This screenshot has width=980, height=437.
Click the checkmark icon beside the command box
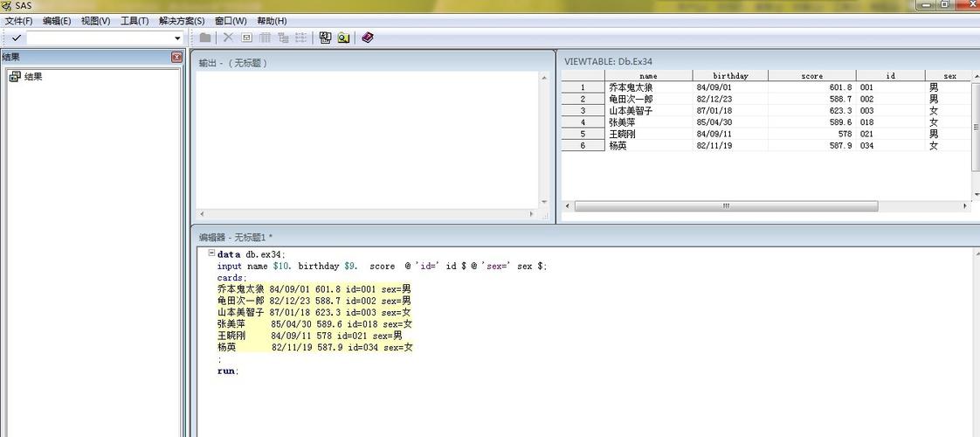coord(16,38)
